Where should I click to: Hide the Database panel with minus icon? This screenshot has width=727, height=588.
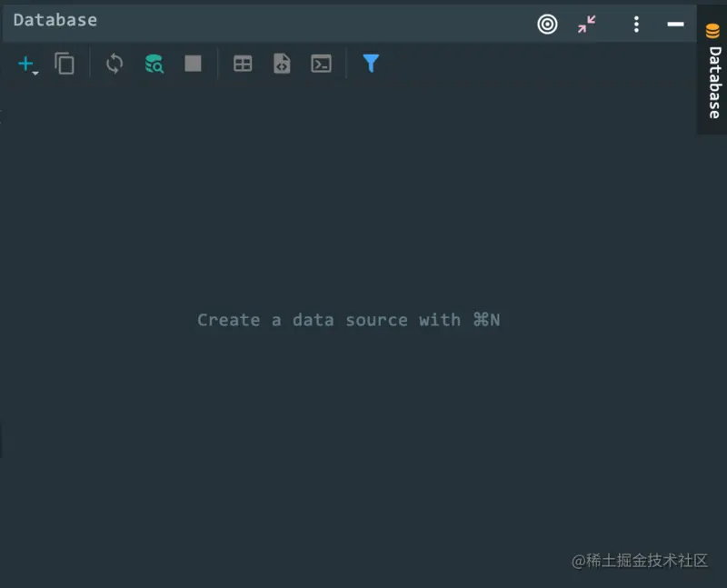675,25
